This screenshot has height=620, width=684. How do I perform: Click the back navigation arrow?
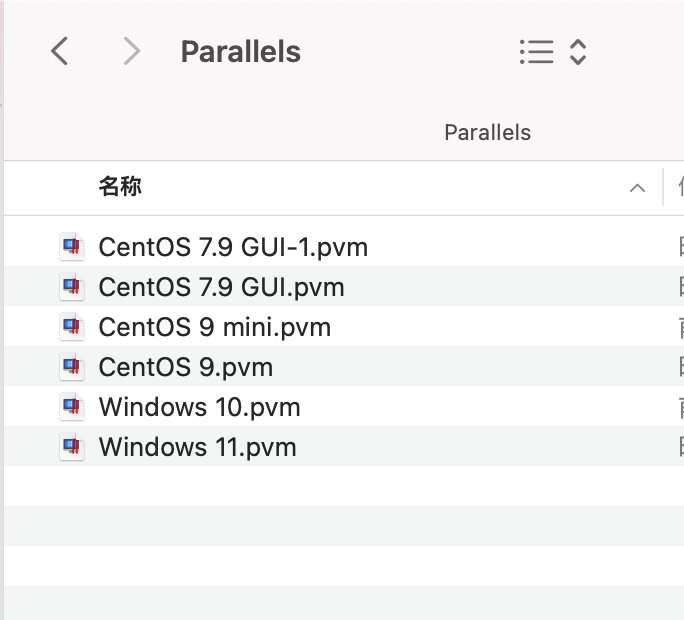(60, 51)
